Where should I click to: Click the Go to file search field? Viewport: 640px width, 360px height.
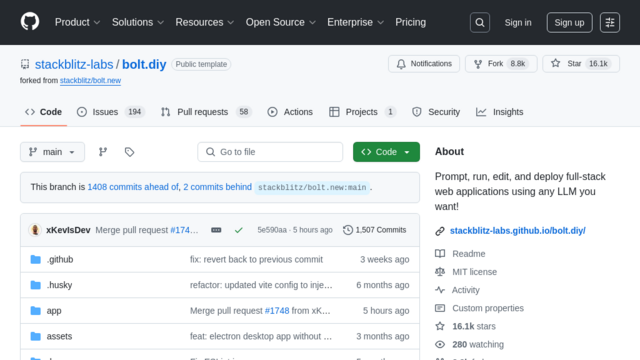tap(270, 152)
